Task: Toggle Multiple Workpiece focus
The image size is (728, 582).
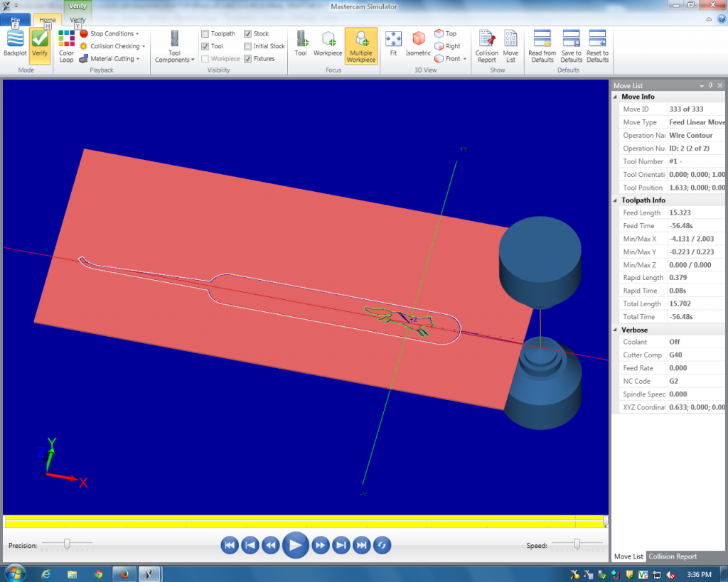Action: pos(360,46)
